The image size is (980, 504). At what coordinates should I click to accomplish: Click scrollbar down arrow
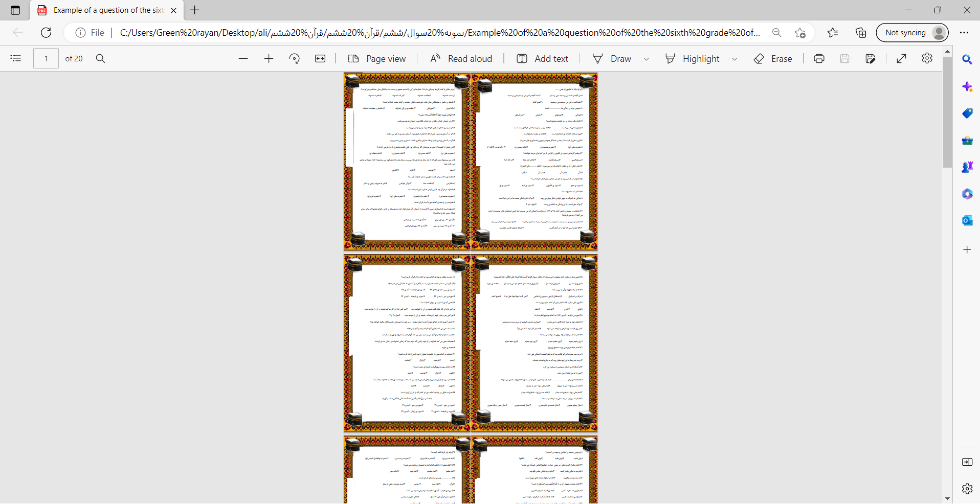tap(947, 499)
